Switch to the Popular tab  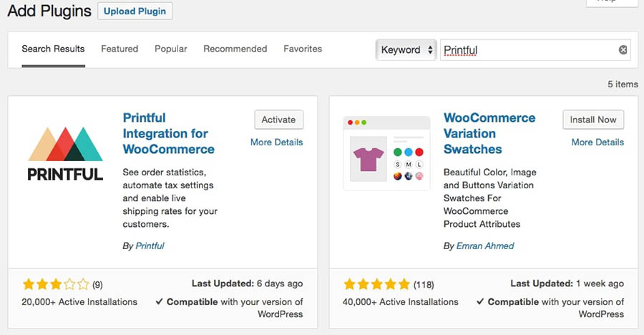point(171,49)
